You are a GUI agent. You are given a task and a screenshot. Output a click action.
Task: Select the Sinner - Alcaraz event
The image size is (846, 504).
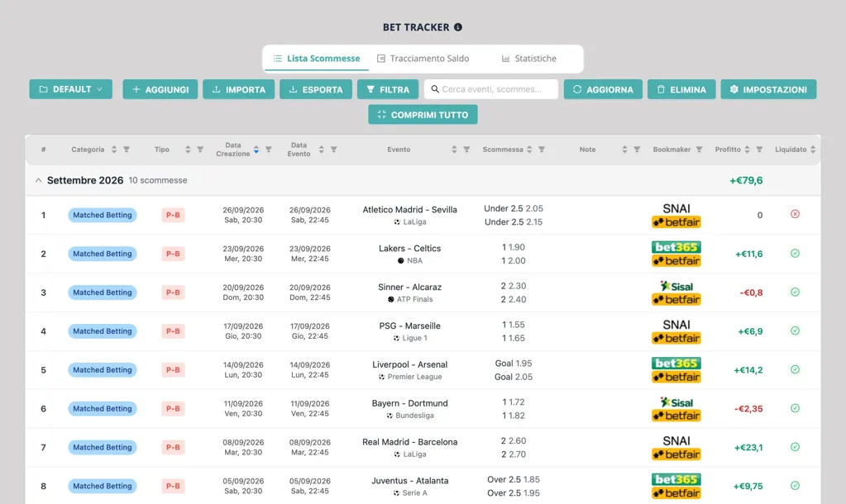(410, 288)
